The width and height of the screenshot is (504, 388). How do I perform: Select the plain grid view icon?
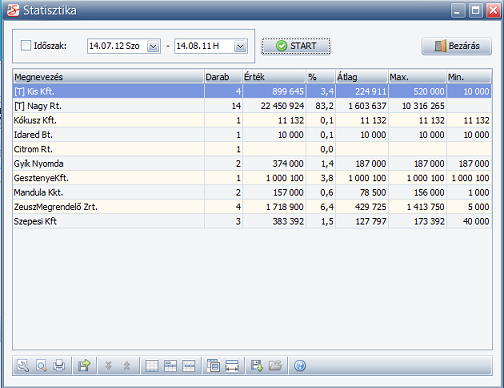(152, 366)
